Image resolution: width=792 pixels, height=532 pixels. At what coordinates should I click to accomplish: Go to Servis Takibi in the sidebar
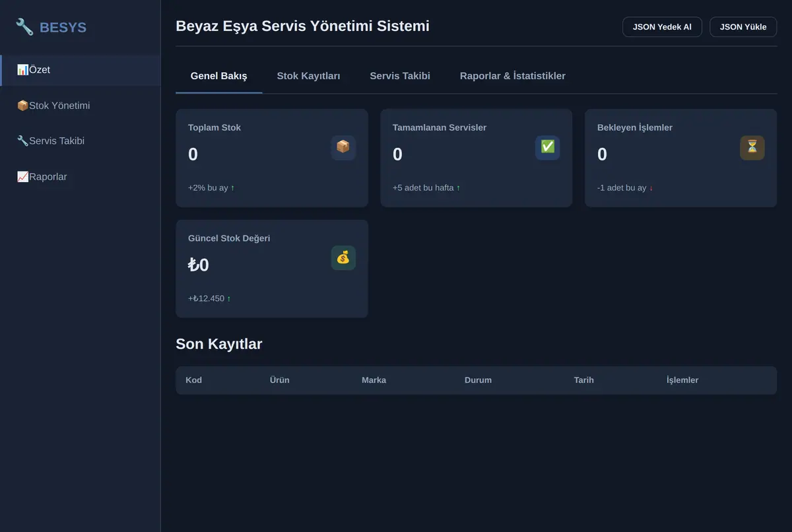pyautogui.click(x=80, y=141)
